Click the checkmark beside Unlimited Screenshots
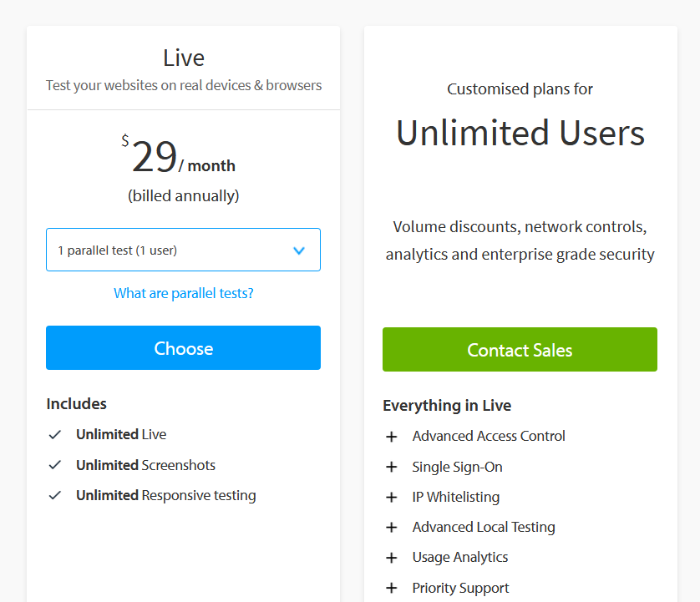Screen dimensions: 700x602 (x=55, y=465)
